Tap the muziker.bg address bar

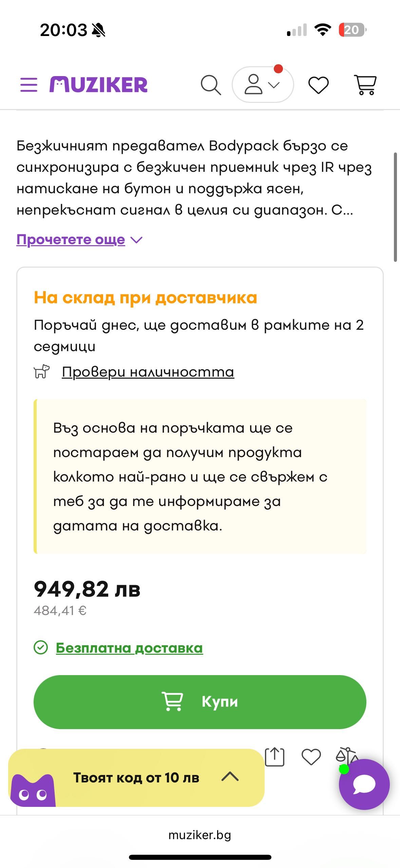click(200, 835)
